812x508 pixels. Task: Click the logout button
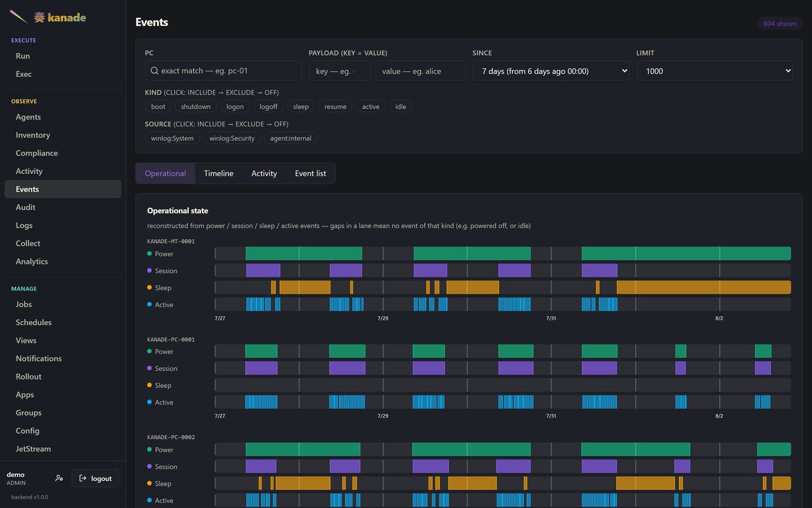pos(95,478)
